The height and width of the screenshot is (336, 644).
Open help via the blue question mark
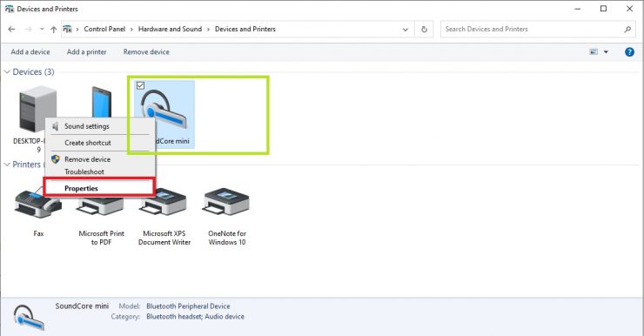(629, 51)
